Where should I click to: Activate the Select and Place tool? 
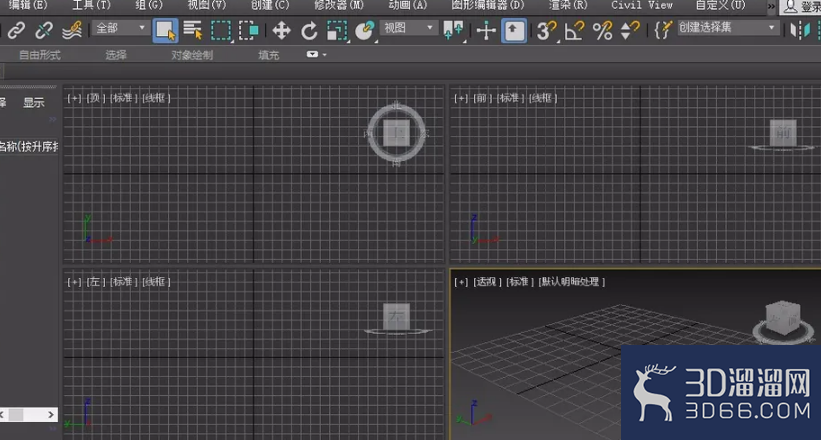(365, 30)
